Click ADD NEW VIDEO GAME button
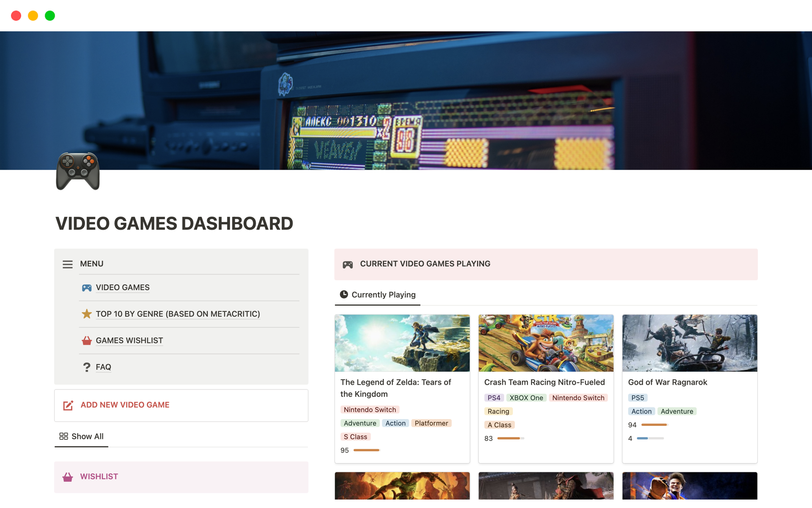The height and width of the screenshot is (508, 812). pyautogui.click(x=125, y=405)
